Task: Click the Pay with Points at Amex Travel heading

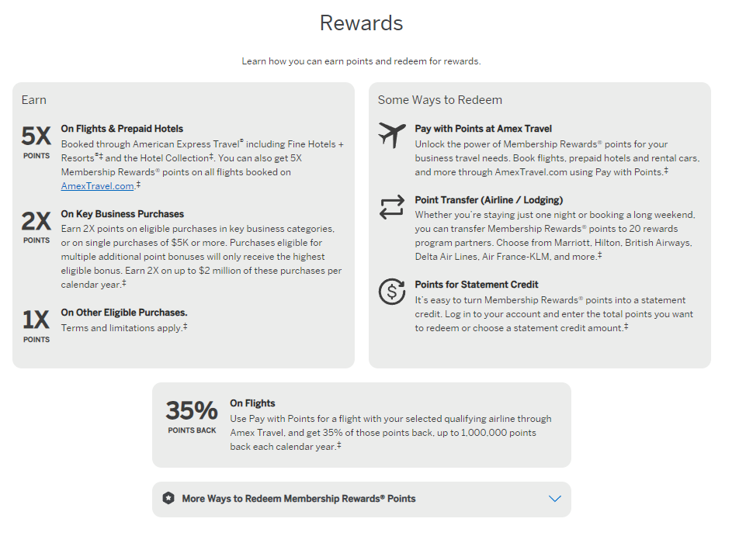Action: click(x=483, y=129)
